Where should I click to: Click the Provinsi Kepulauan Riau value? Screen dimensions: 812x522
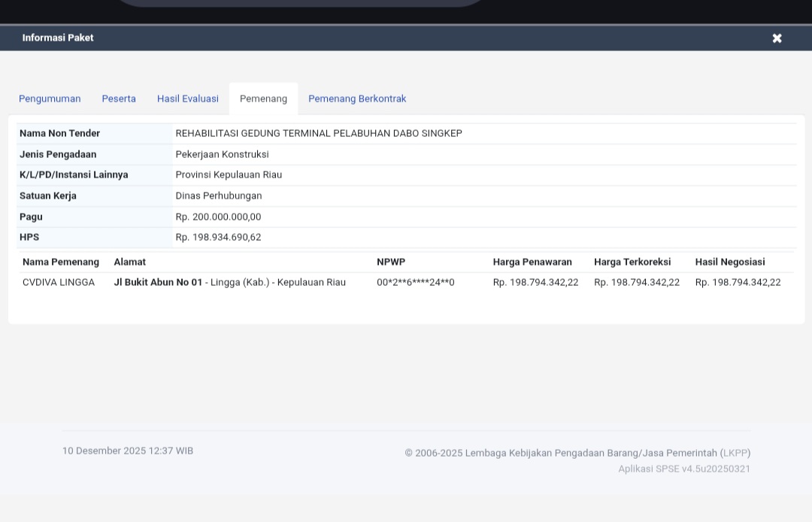pyautogui.click(x=229, y=175)
